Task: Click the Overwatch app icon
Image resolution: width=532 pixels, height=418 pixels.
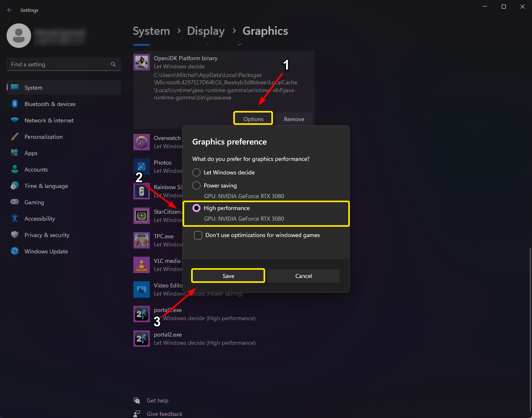Action: [x=142, y=142]
